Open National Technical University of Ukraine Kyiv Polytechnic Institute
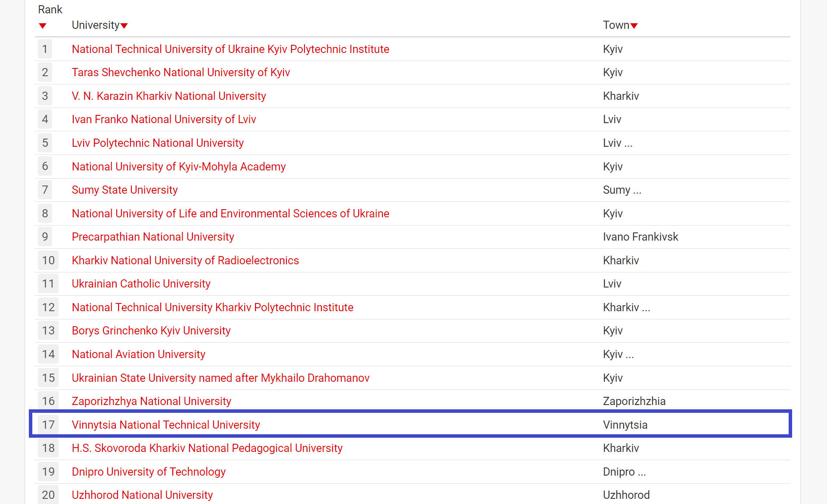 click(230, 49)
